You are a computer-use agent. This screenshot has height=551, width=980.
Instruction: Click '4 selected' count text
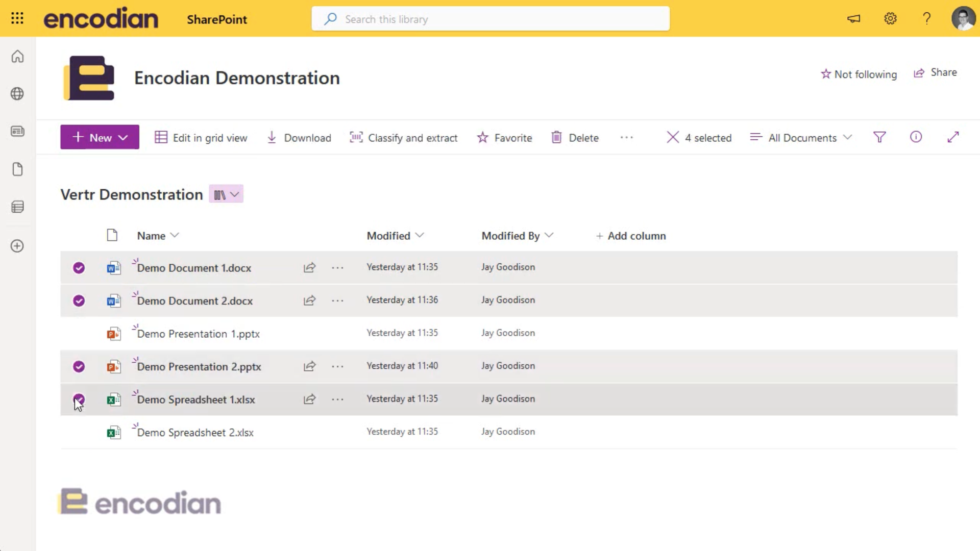click(708, 138)
